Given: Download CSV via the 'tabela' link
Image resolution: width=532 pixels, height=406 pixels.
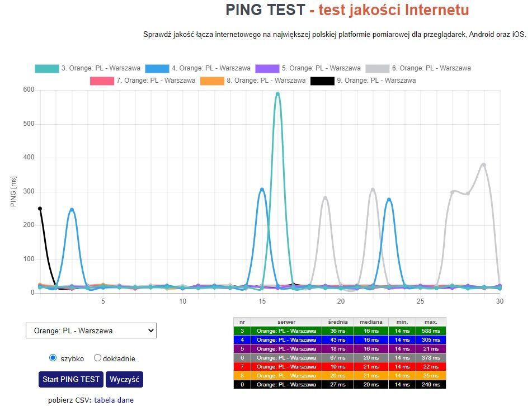Looking at the screenshot, I should click(x=105, y=400).
